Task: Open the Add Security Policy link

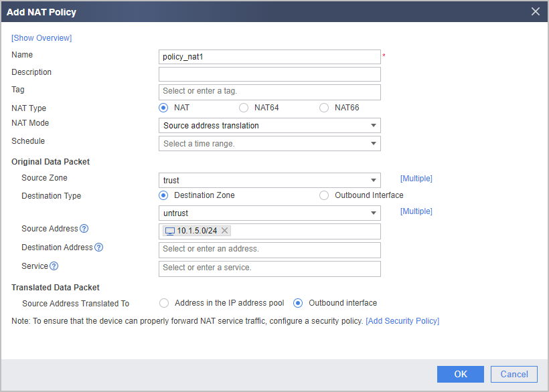Action: click(402, 321)
